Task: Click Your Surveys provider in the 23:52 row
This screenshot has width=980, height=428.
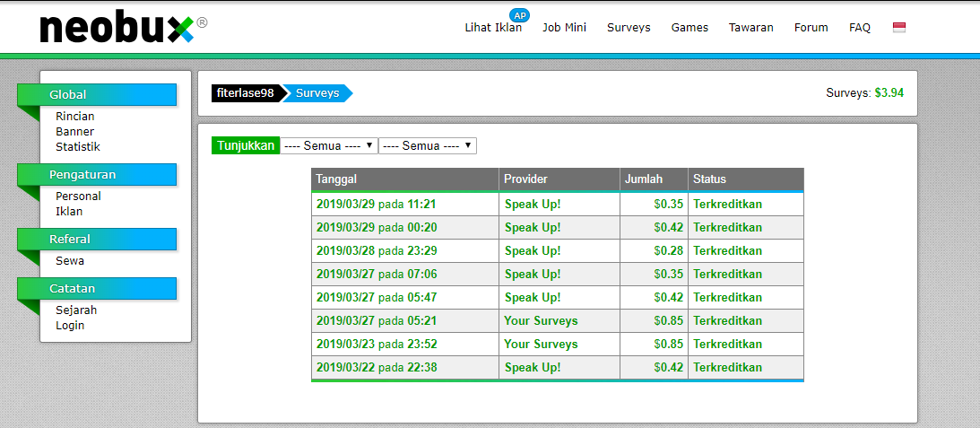Action: [x=542, y=345]
